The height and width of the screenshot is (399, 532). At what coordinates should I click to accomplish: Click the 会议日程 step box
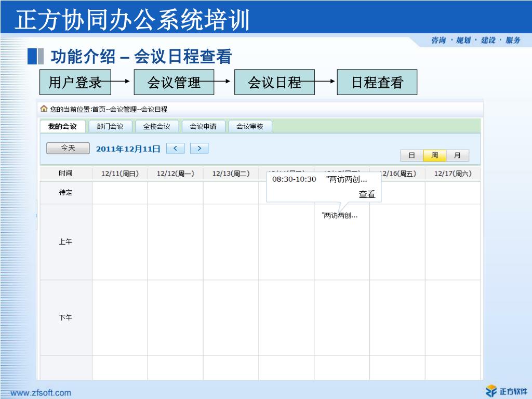tap(274, 82)
